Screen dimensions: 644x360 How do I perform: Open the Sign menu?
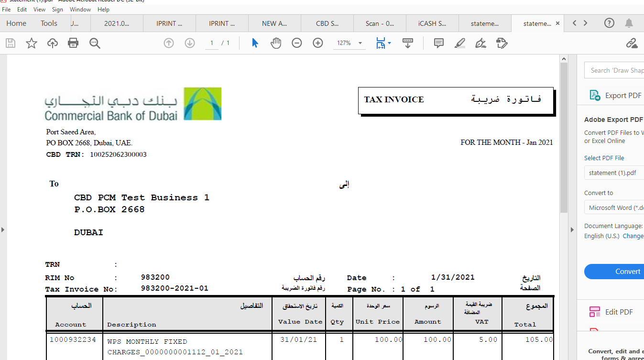[57, 9]
